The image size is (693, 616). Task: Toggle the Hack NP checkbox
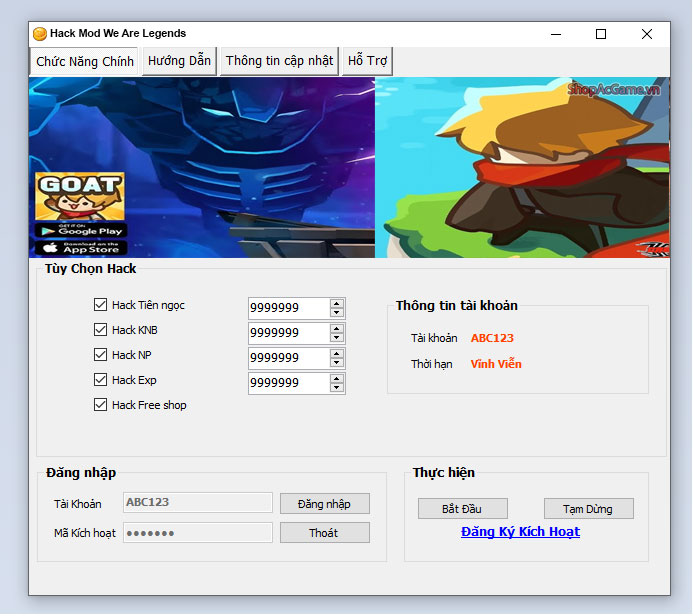tap(100, 354)
